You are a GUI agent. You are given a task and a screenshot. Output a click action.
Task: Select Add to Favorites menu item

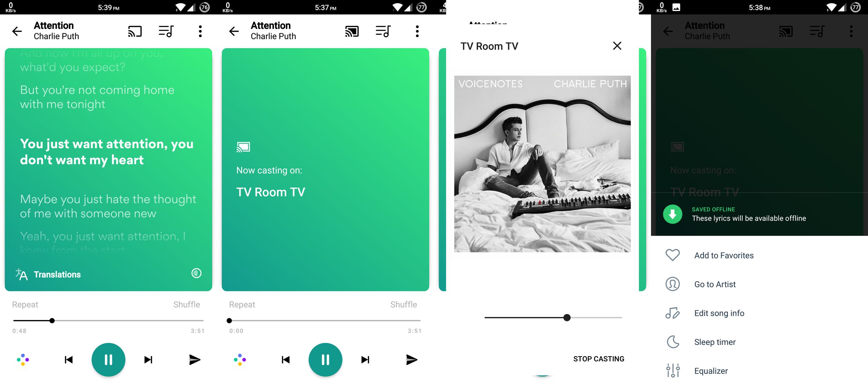pyautogui.click(x=723, y=255)
